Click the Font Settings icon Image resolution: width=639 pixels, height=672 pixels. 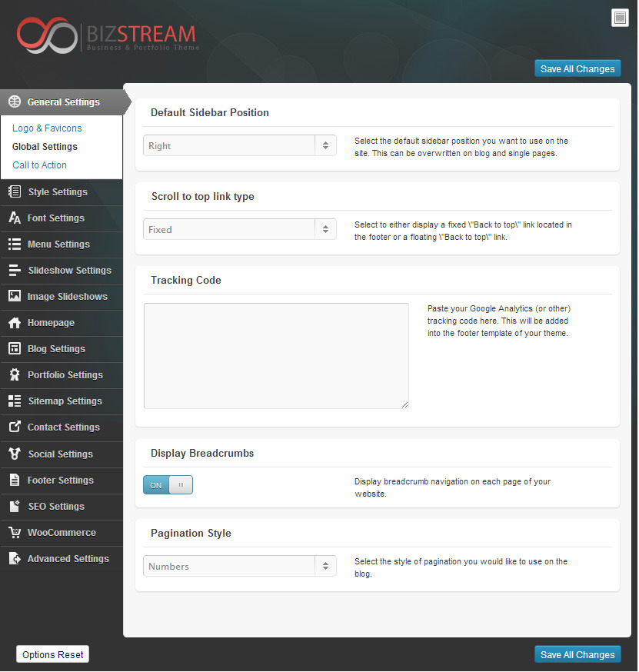pos(15,218)
